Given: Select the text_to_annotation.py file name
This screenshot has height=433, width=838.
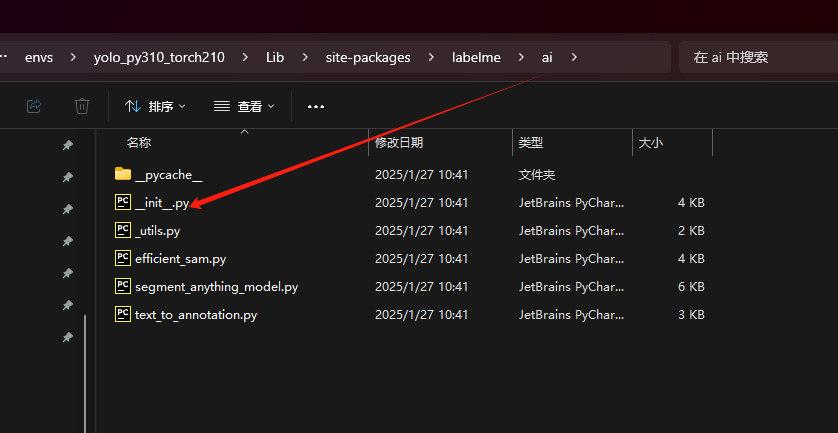Looking at the screenshot, I should pos(196,315).
